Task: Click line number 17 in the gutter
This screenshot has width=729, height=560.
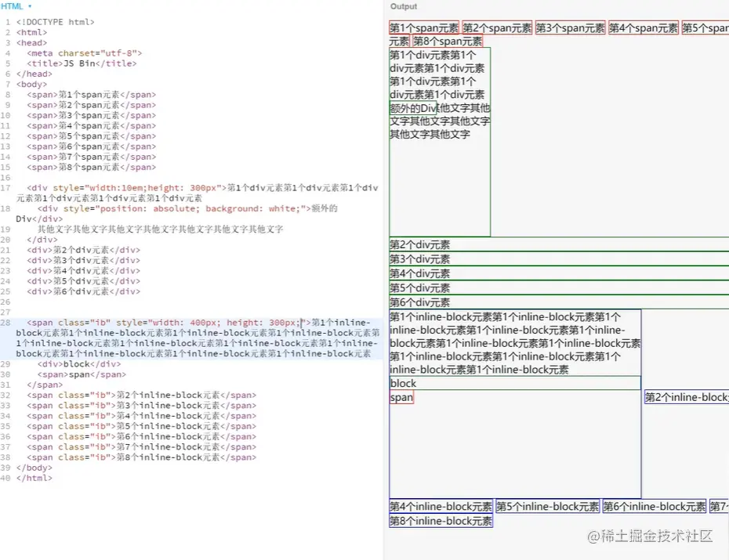Action: tap(5, 188)
